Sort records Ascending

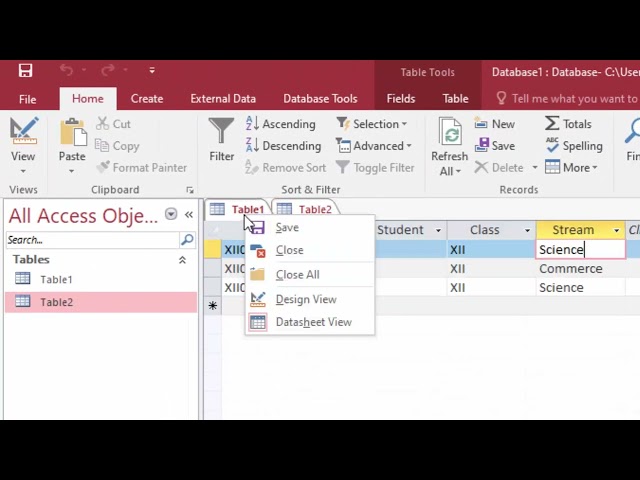click(281, 124)
